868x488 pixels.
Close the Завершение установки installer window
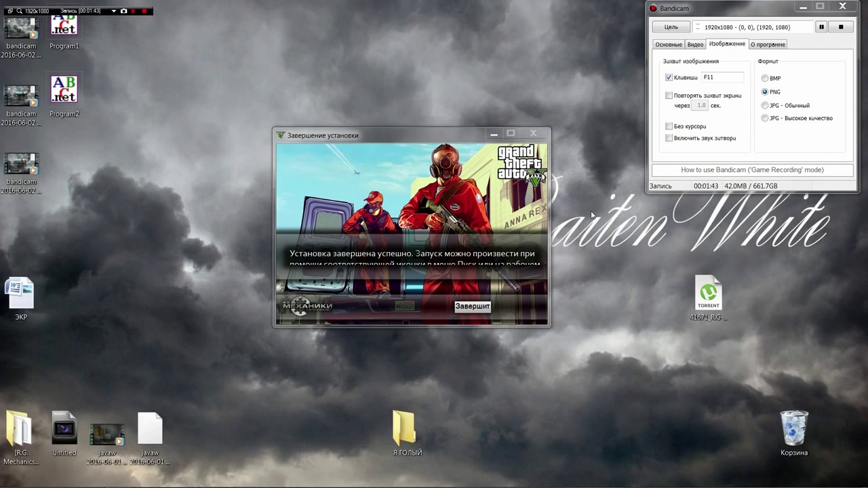[x=533, y=134]
